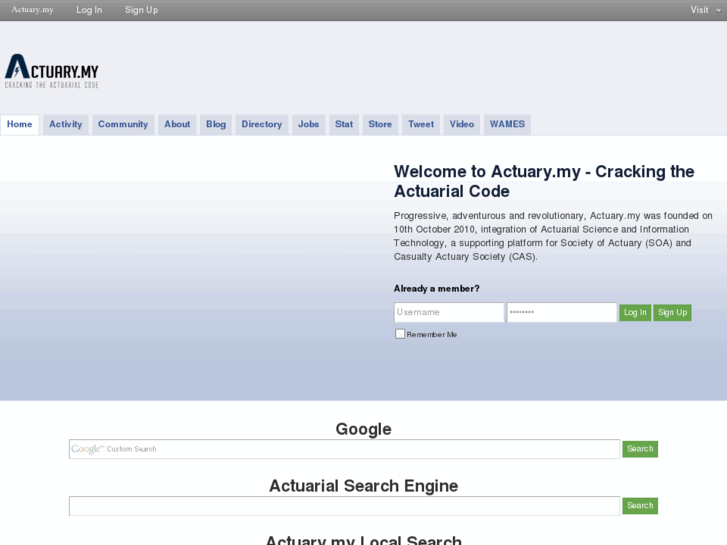This screenshot has height=545, width=727.
Task: Click the Actuary.my logo
Action: coord(52,71)
